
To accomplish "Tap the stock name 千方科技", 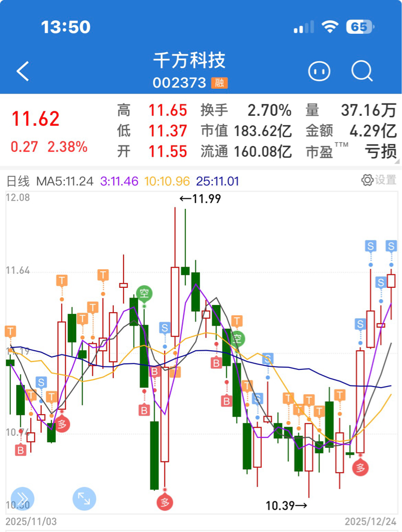I will (x=189, y=60).
